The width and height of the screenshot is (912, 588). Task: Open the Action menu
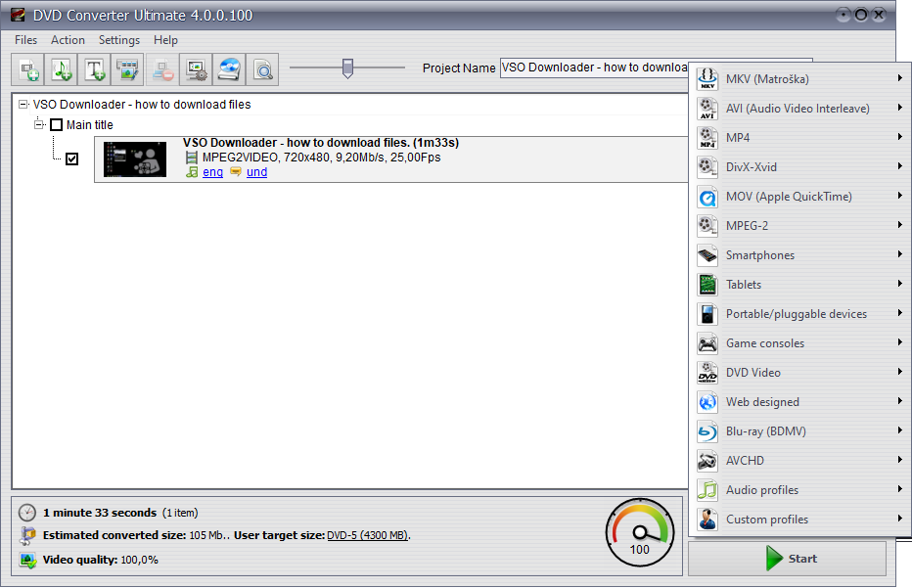pyautogui.click(x=68, y=40)
